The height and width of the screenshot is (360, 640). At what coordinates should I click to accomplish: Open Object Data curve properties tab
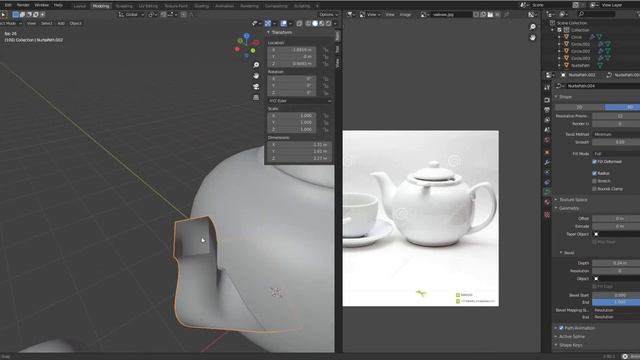(x=547, y=191)
